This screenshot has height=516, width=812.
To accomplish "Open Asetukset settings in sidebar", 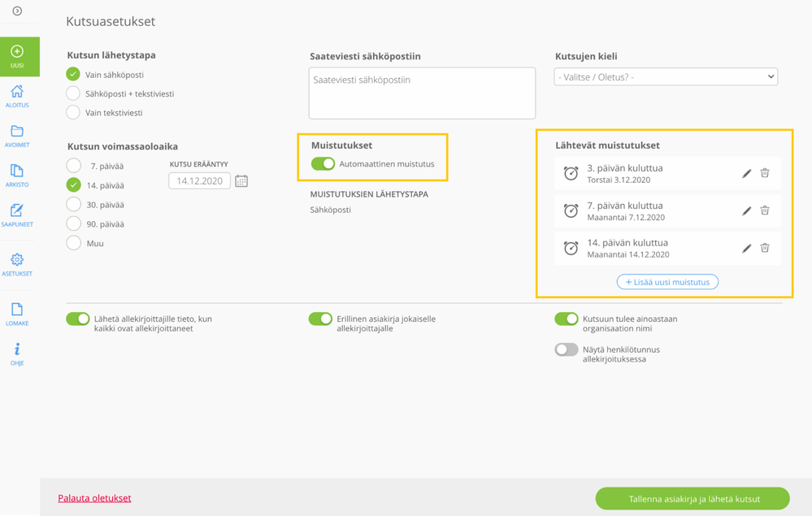I will coord(17,264).
